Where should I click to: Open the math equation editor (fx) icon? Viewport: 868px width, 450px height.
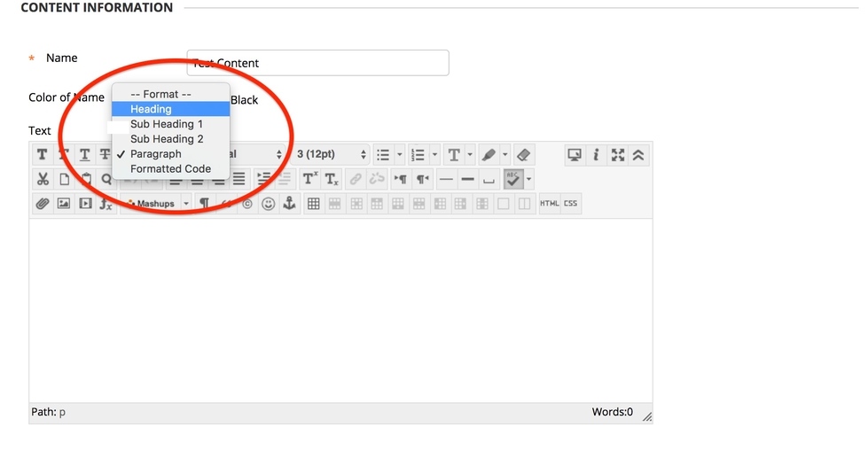[x=106, y=204]
